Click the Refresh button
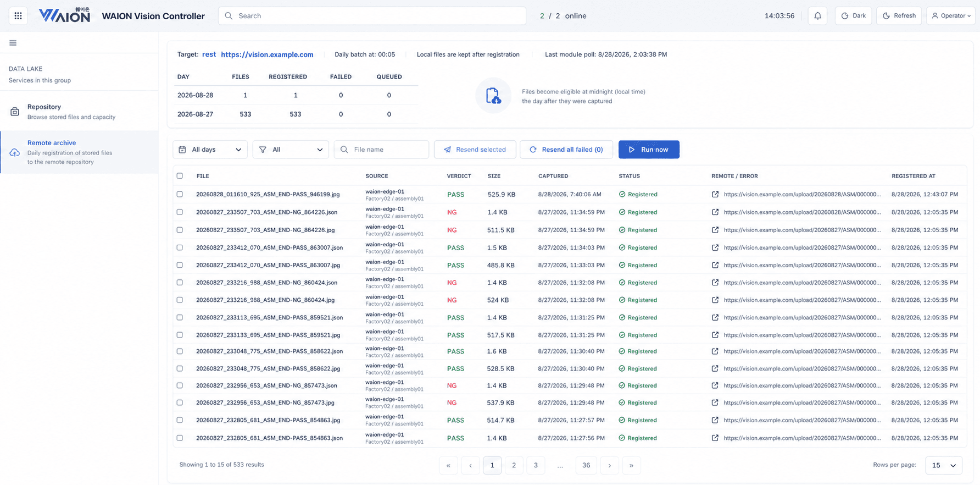The image size is (980, 485). (899, 16)
